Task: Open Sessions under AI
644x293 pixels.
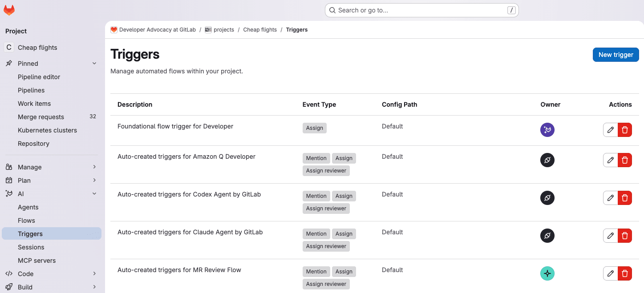Action: pyautogui.click(x=52, y=247)
